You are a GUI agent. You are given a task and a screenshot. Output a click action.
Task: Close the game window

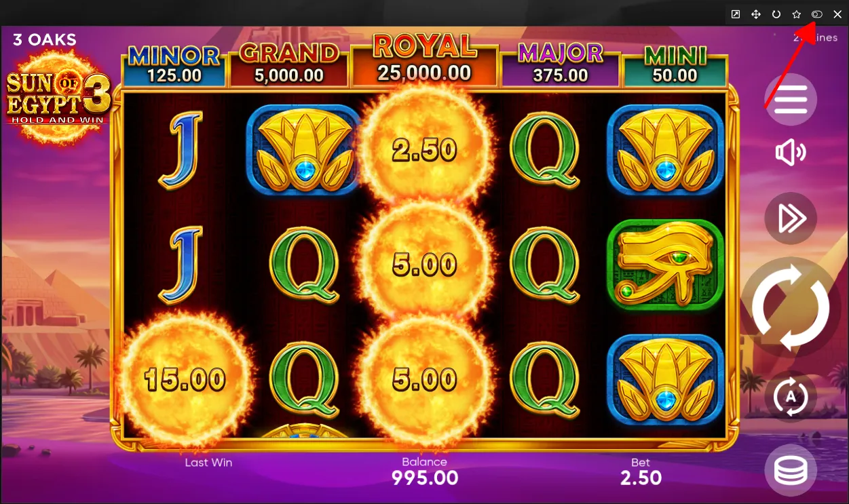837,14
